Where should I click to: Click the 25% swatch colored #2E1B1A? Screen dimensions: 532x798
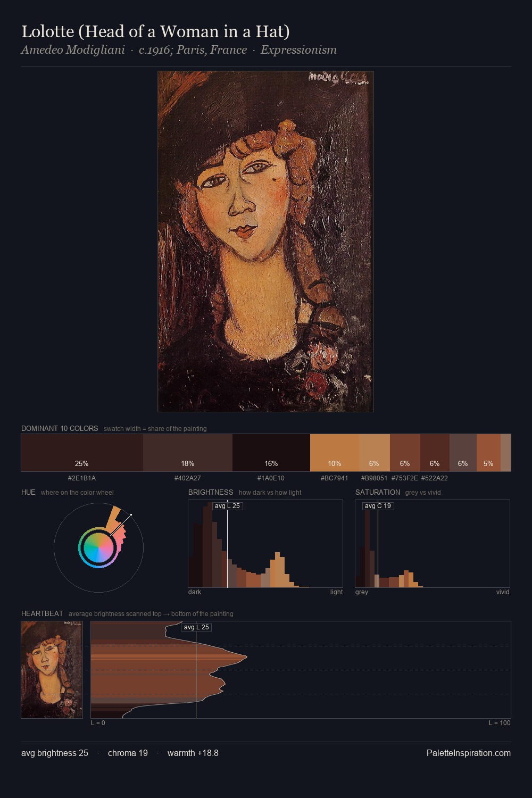(x=82, y=453)
